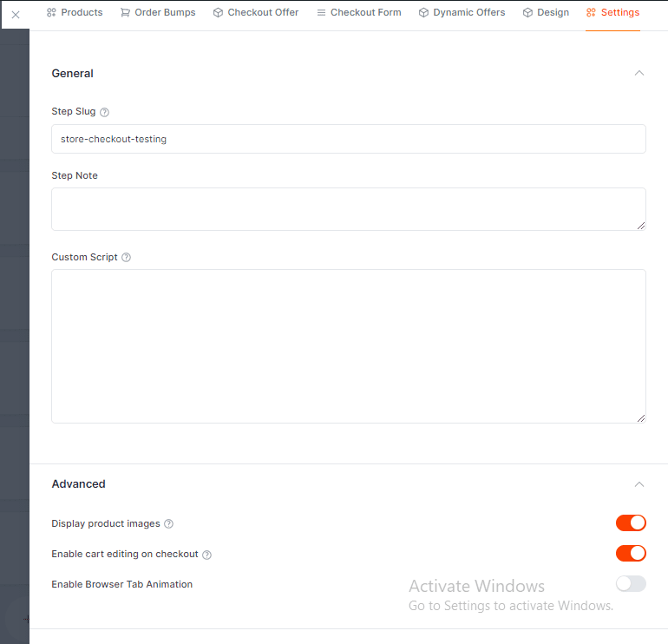
Task: Click the help icon beside Enable cart editing
Action: [x=206, y=555]
